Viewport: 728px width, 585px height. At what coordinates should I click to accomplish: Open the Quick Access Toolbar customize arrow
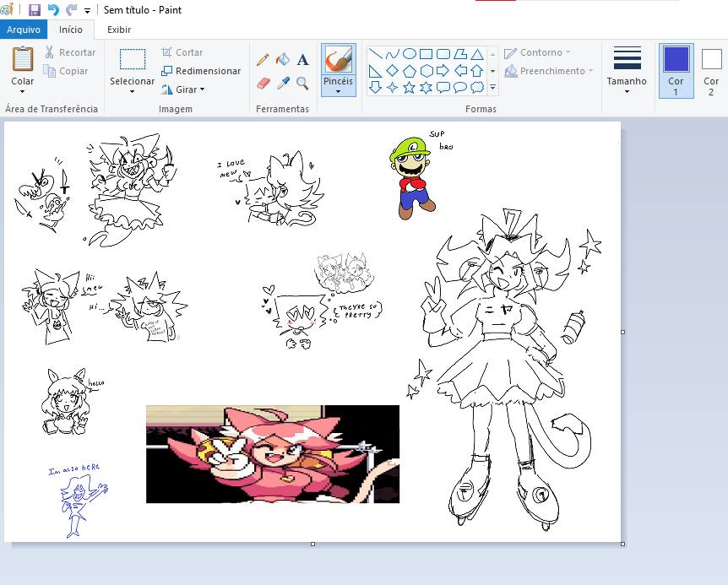tap(87, 10)
